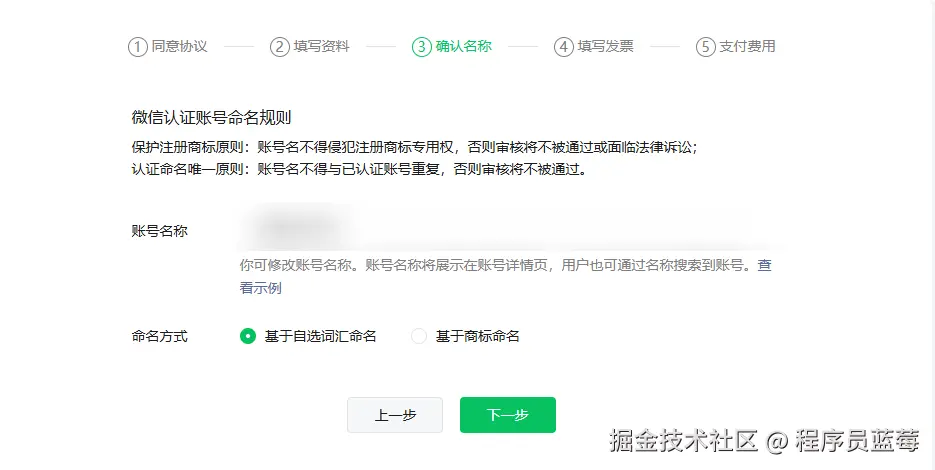Proceed with the green 下一步 button
The image size is (935, 470).
click(x=507, y=415)
